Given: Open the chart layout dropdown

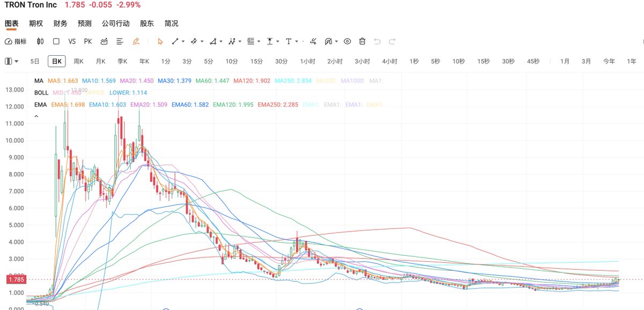Looking at the screenshot, I should pyautogui.click(x=12, y=61).
